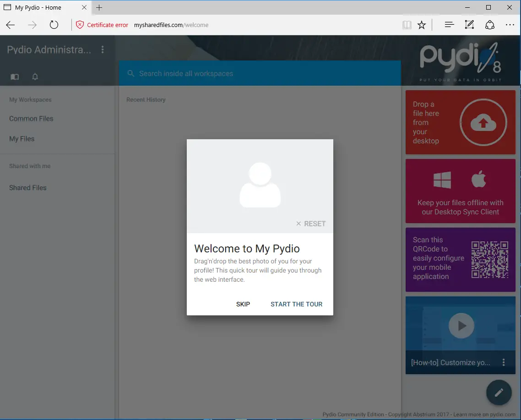The height and width of the screenshot is (420, 521).
Task: Click the search magnifier icon
Action: (131, 73)
